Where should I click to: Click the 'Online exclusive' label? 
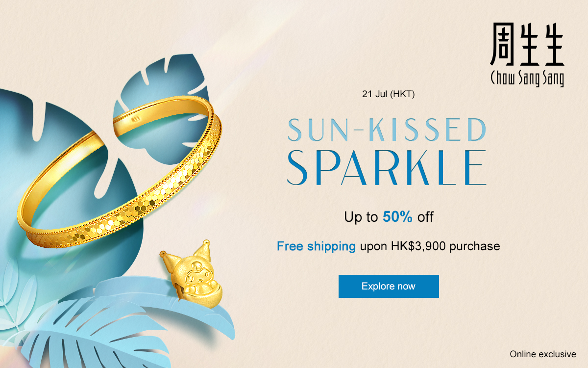(x=543, y=354)
